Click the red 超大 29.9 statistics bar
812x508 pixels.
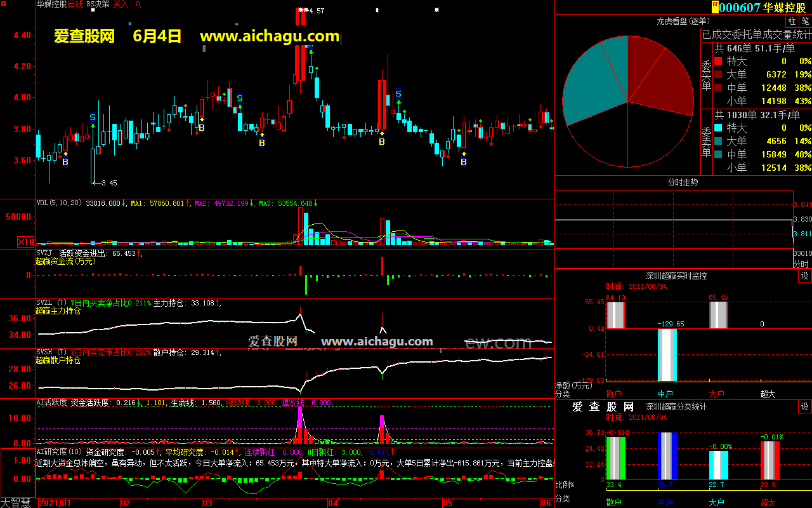770,461
